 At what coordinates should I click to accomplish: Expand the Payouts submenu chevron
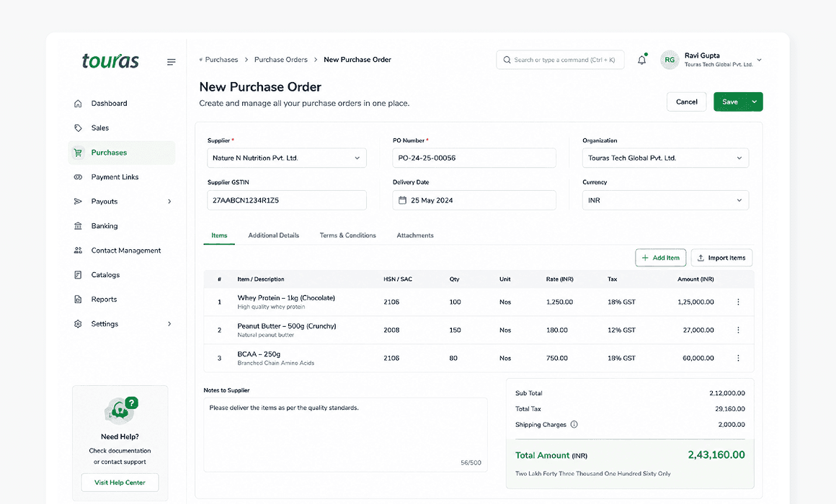169,202
